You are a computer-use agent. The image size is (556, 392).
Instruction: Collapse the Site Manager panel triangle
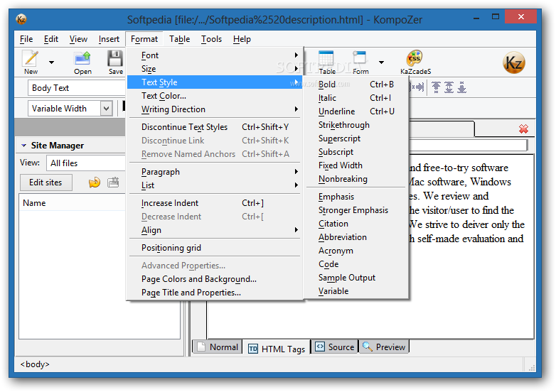(x=23, y=146)
